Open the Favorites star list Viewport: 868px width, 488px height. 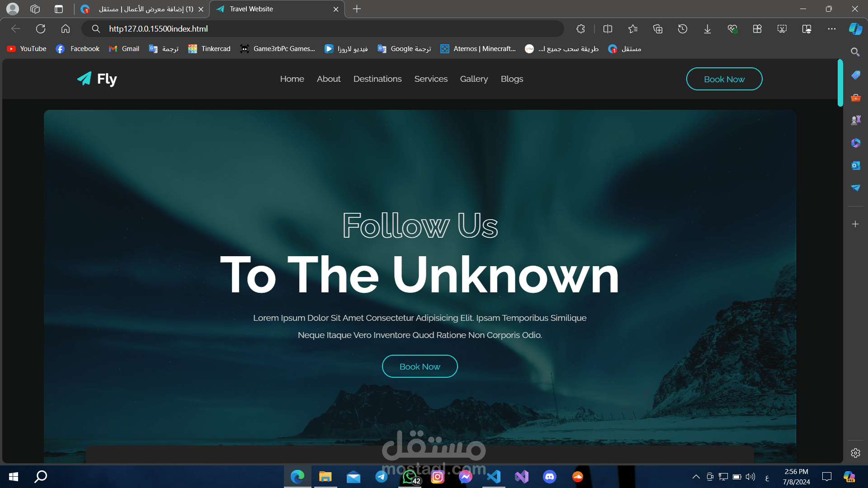coord(633,29)
